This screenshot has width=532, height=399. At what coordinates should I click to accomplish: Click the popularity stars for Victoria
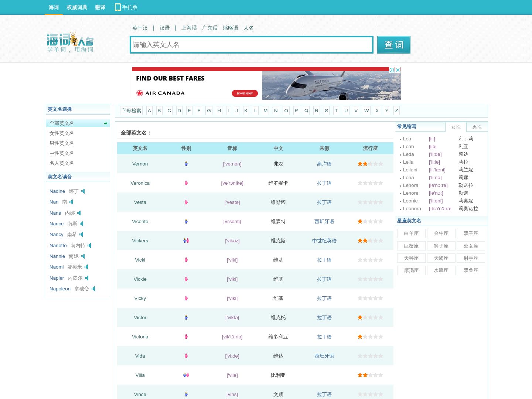370,337
